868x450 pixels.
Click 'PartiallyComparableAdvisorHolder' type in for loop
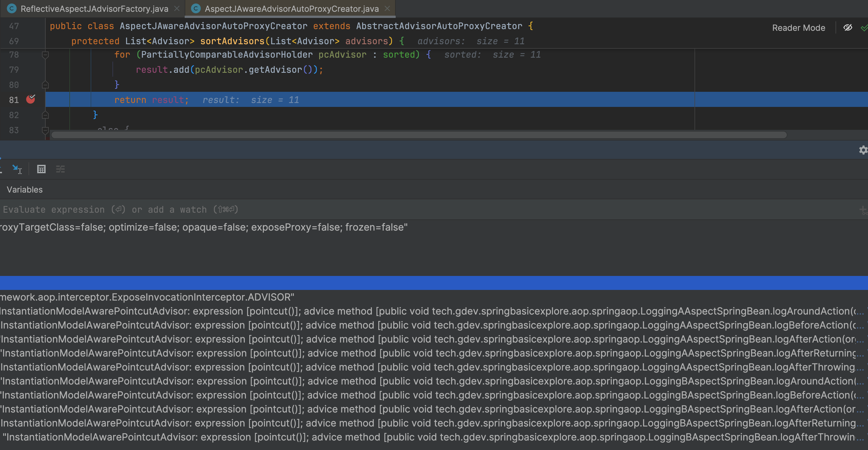point(227,55)
